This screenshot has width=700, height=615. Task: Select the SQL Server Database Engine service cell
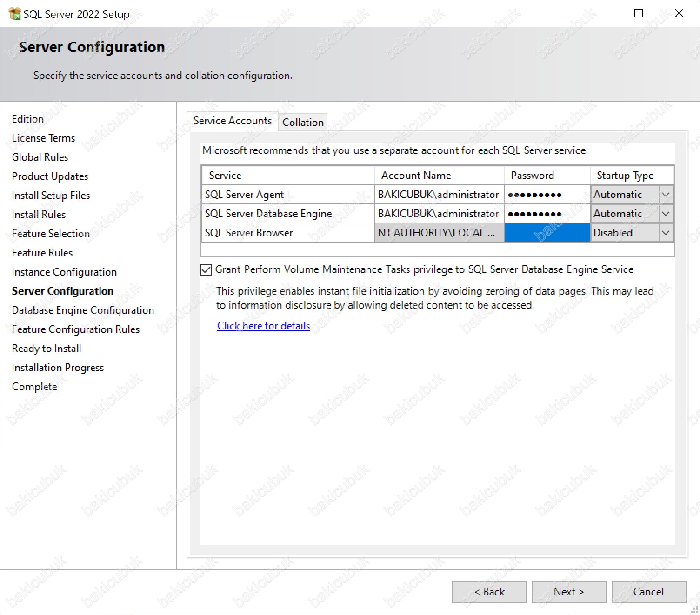[288, 214]
